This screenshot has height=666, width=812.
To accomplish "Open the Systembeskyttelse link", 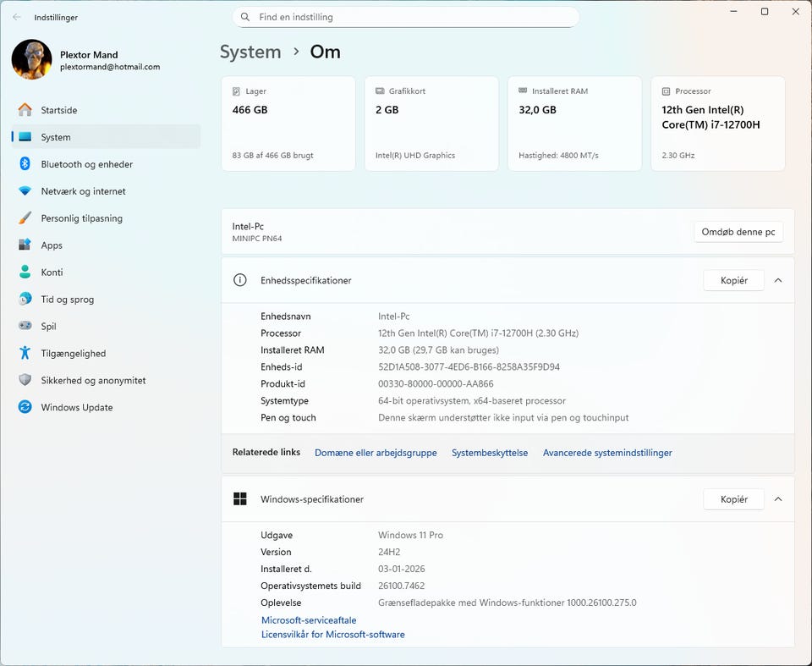I will tap(490, 453).
